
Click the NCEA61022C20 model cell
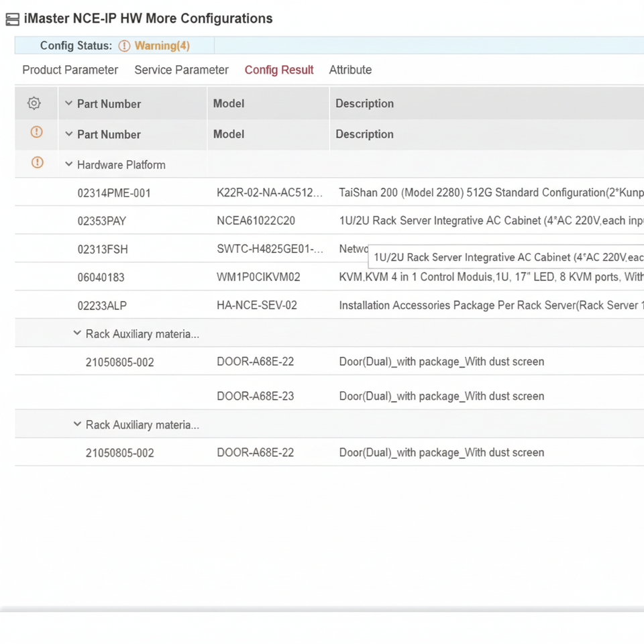[x=256, y=221]
